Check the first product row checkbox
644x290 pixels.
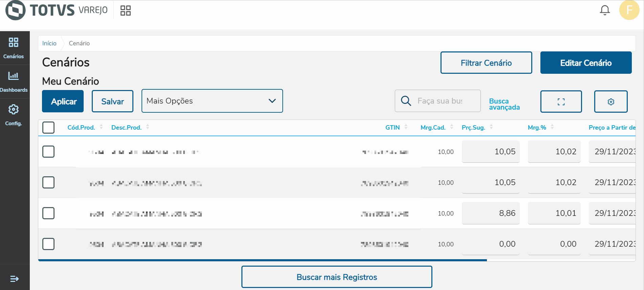48,152
